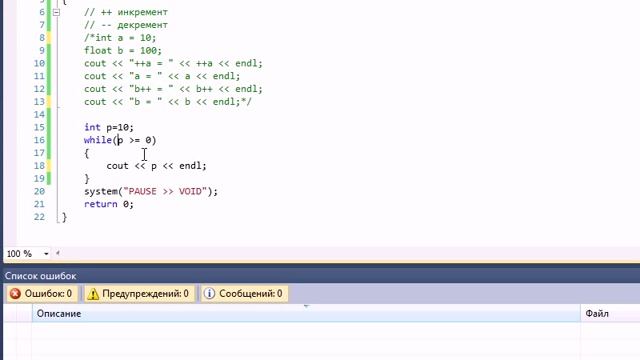Click the line with "++a = " output
This screenshot has height=360, width=640.
pos(173,63)
